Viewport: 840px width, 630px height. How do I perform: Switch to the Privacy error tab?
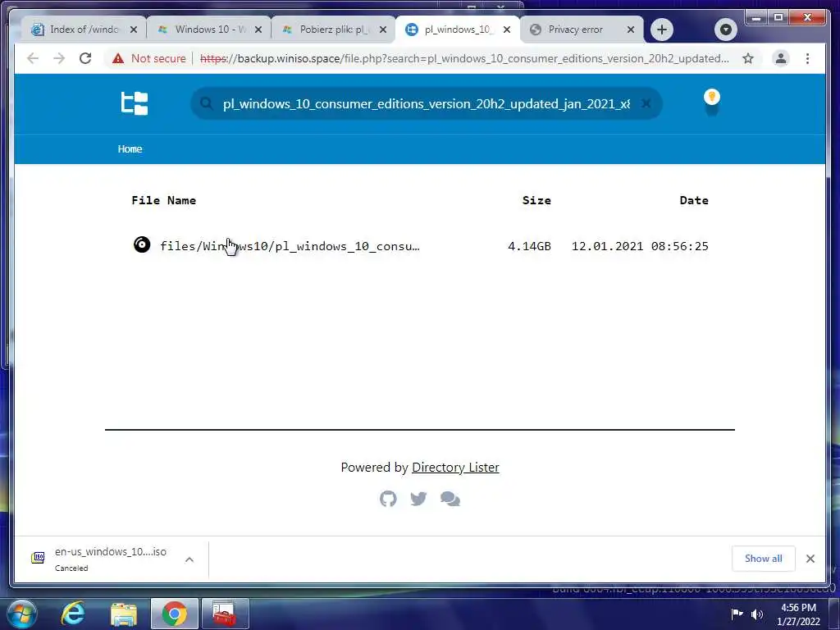[582, 30]
